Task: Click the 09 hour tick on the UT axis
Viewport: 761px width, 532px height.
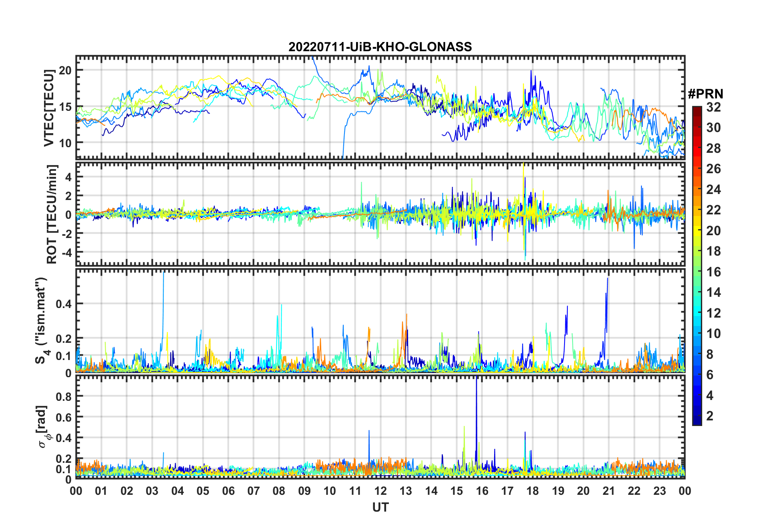Action: (304, 491)
